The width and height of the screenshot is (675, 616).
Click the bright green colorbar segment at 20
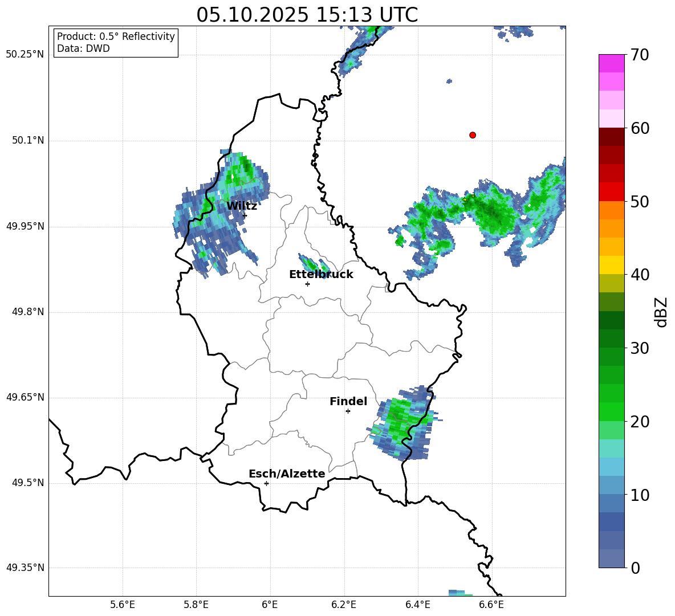[611, 411]
